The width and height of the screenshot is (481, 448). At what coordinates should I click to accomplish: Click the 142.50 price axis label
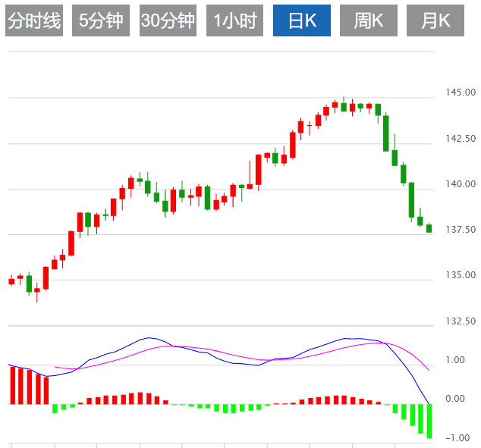pos(461,138)
